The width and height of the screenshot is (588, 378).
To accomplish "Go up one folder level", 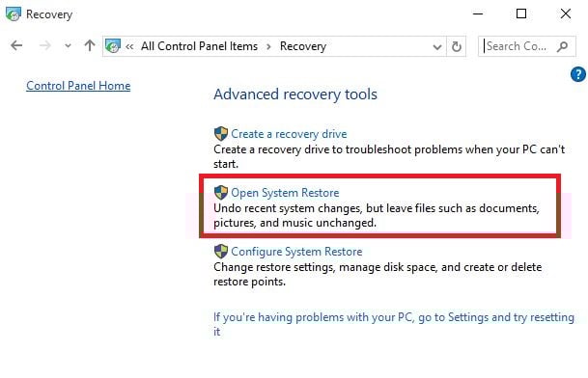I will click(x=90, y=45).
